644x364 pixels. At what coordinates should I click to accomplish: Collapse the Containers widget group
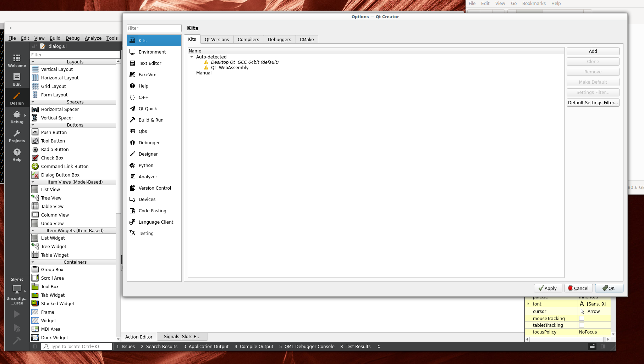tap(33, 262)
